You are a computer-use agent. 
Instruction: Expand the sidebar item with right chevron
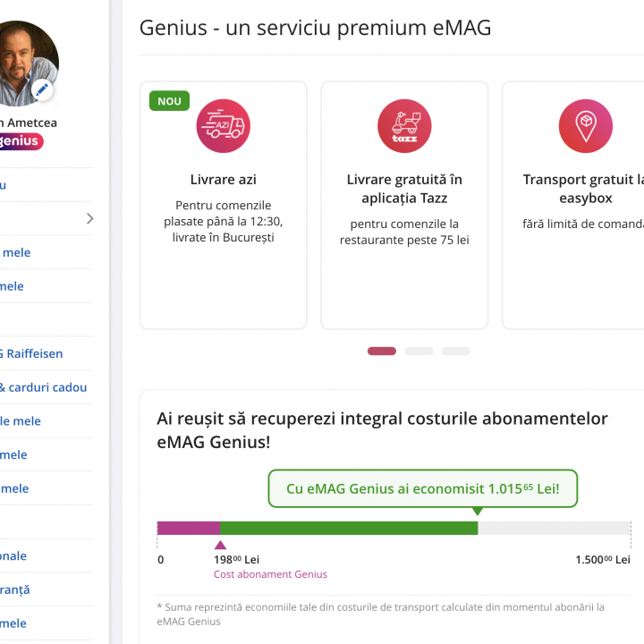coord(89,218)
